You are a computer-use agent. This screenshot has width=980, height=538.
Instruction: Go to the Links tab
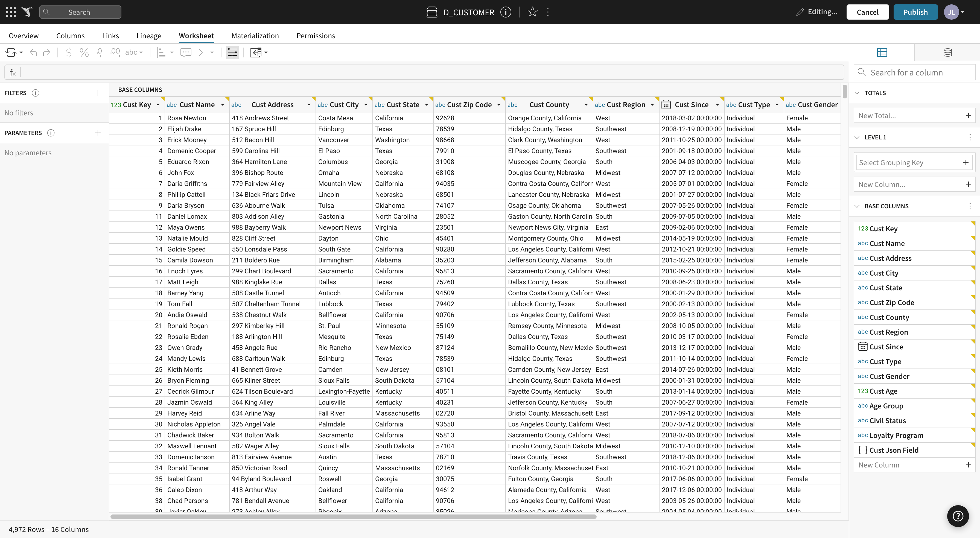click(110, 36)
